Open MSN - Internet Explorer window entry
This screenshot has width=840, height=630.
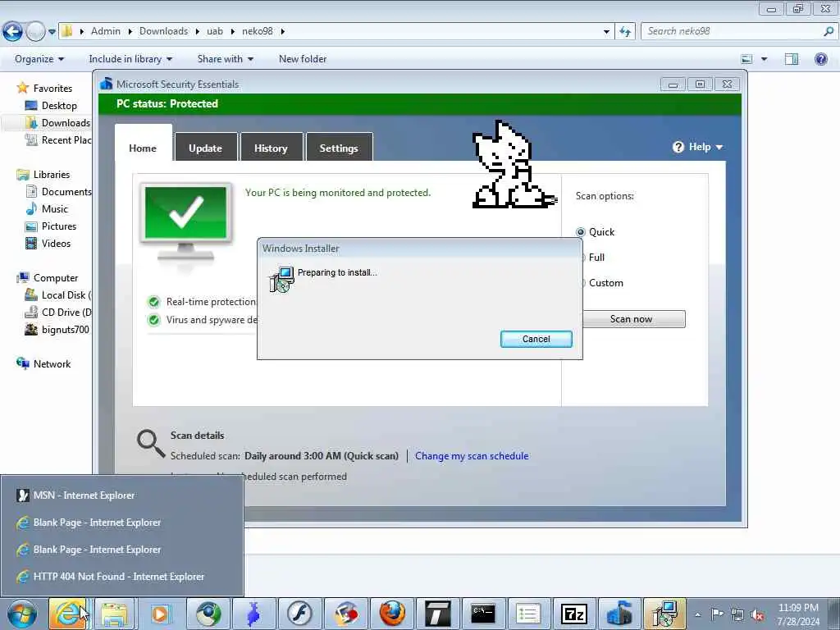(x=122, y=495)
